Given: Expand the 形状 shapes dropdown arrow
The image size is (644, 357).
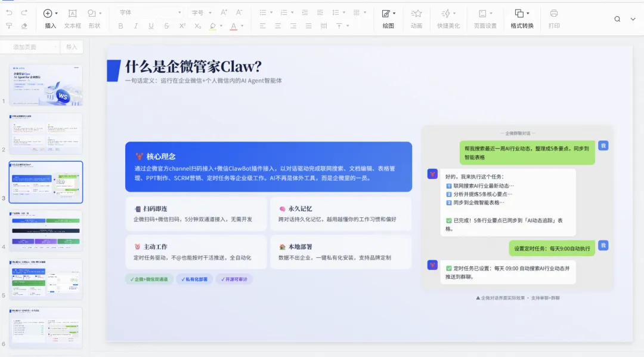Looking at the screenshot, I should pyautogui.click(x=100, y=13).
